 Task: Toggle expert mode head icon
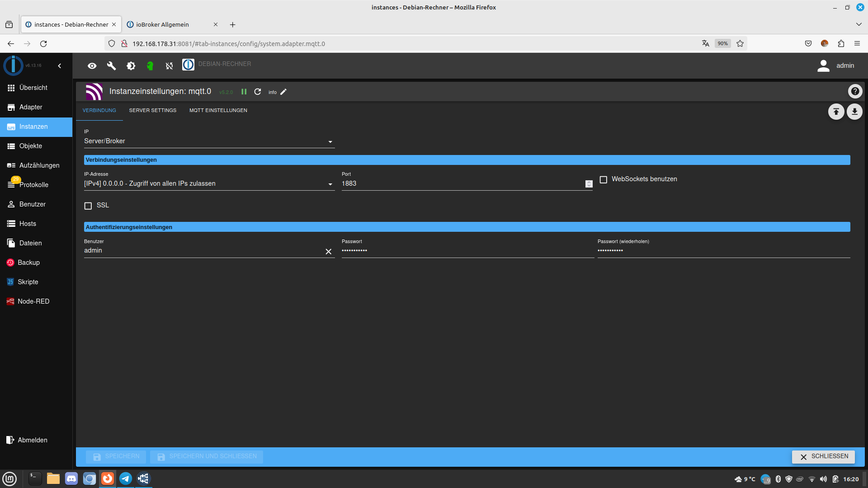(x=150, y=66)
